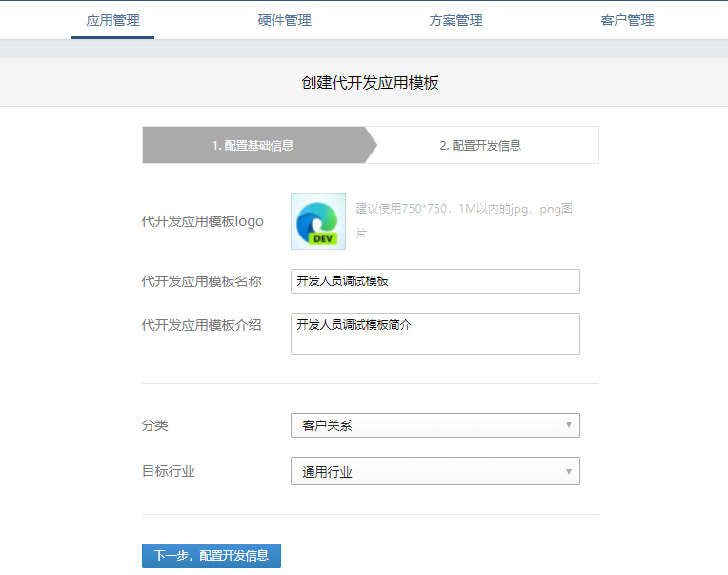Image resolution: width=728 pixels, height=575 pixels.
Task: Expand the 目标行业 dropdown showing 通用行业
Action: (x=435, y=471)
